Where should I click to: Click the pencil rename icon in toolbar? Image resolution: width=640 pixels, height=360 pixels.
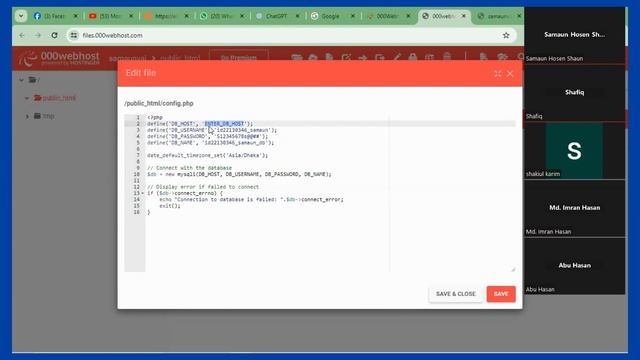[x=396, y=58]
